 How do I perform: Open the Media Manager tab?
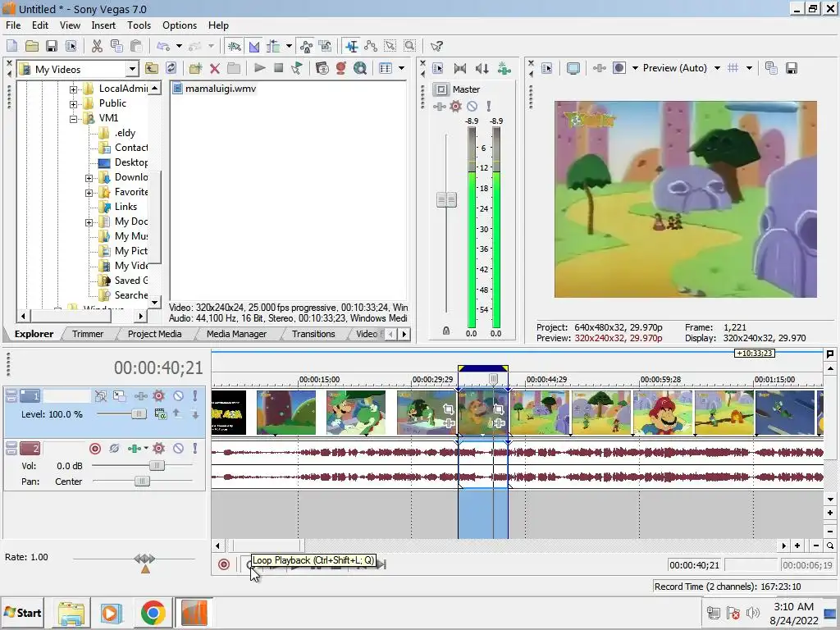click(236, 334)
